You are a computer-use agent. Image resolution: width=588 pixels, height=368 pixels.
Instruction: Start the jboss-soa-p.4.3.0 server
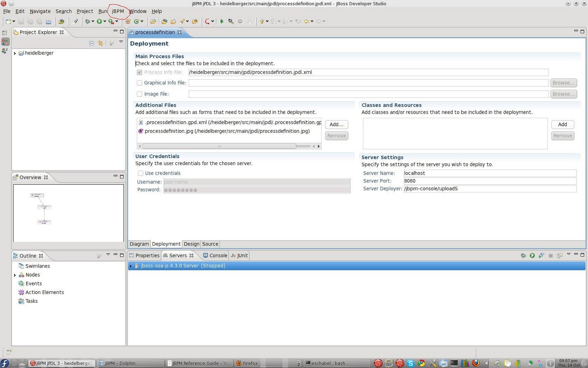[532, 255]
